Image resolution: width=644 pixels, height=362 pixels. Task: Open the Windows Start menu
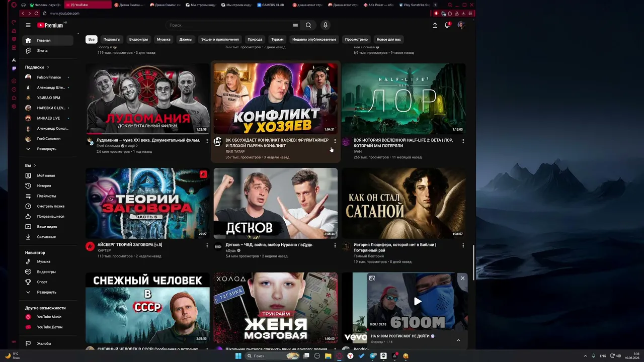(x=239, y=356)
